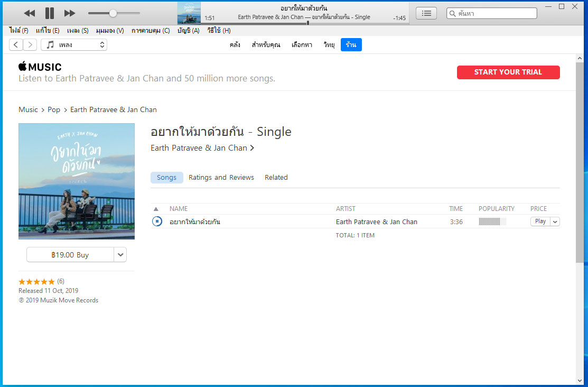
Task: Click the vertical scrollbar thumb
Action: coord(580,162)
